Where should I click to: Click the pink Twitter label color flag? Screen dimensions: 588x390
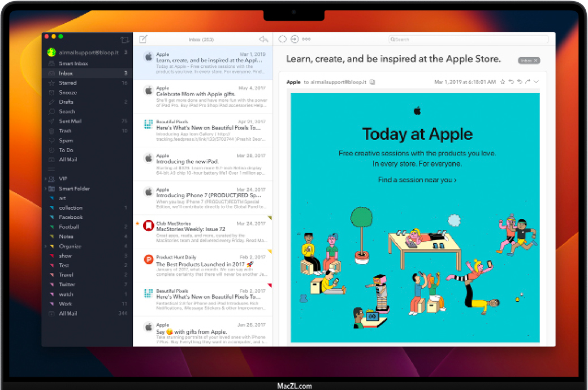(51, 284)
